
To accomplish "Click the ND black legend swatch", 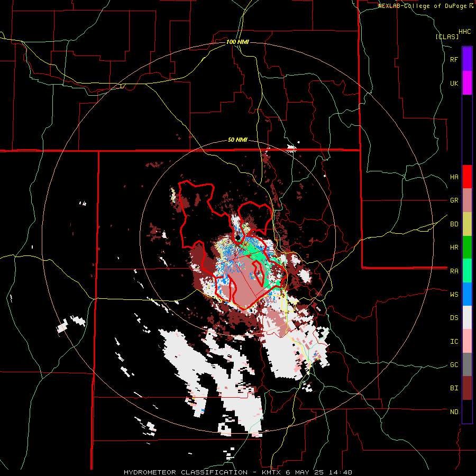I will [x=467, y=411].
